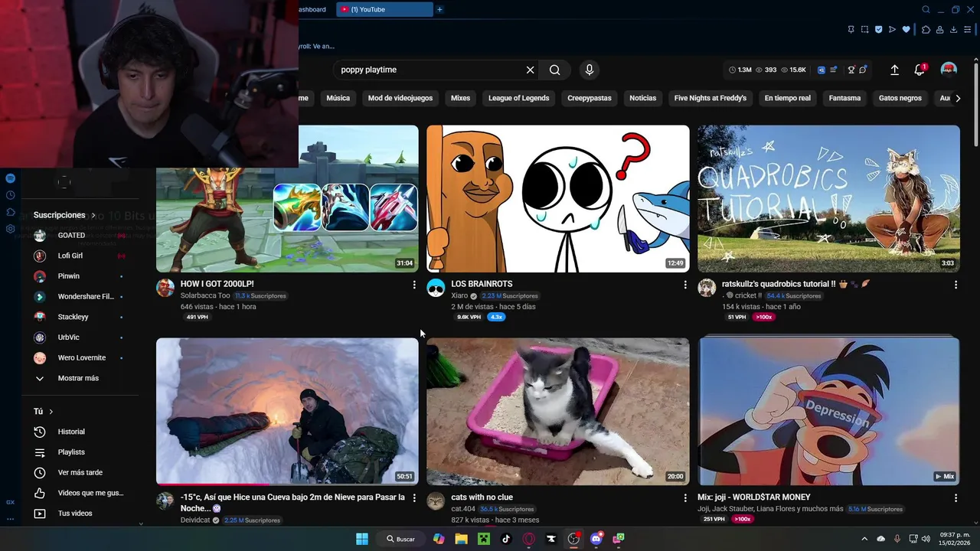Open the joji WORLD$TAR MONEY mix thumbnail
980x551 pixels.
[x=828, y=412]
